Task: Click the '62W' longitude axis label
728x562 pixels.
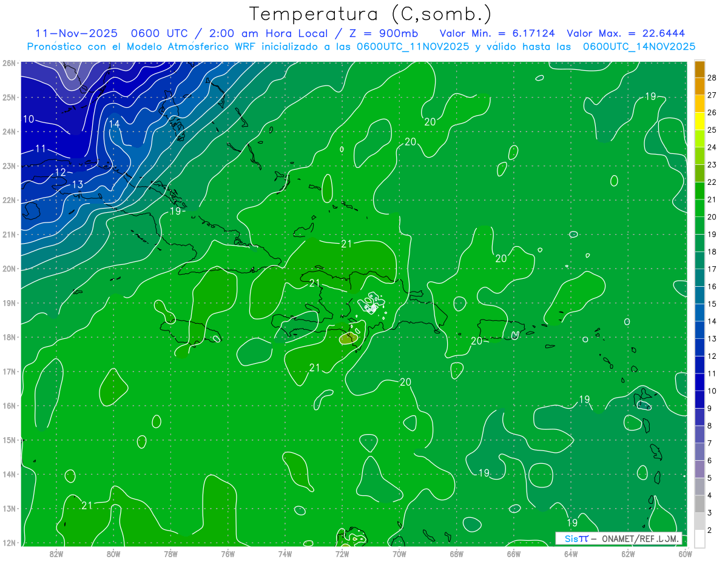Action: coord(628,554)
